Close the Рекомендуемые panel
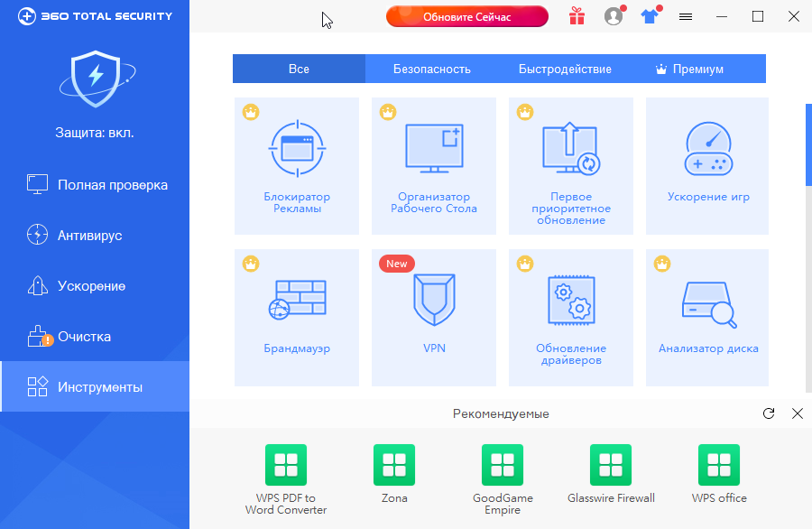Viewport: 812px width, 529px height. point(798,413)
